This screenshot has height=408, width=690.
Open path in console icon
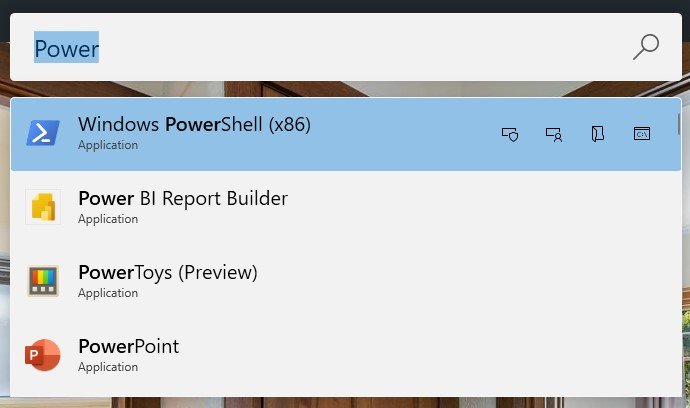click(x=642, y=133)
